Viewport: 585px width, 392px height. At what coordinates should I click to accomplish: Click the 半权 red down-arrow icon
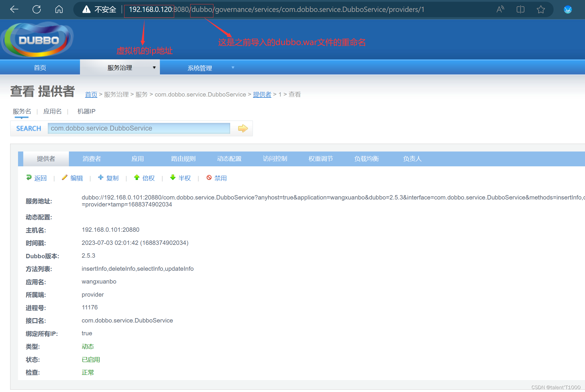click(x=173, y=178)
